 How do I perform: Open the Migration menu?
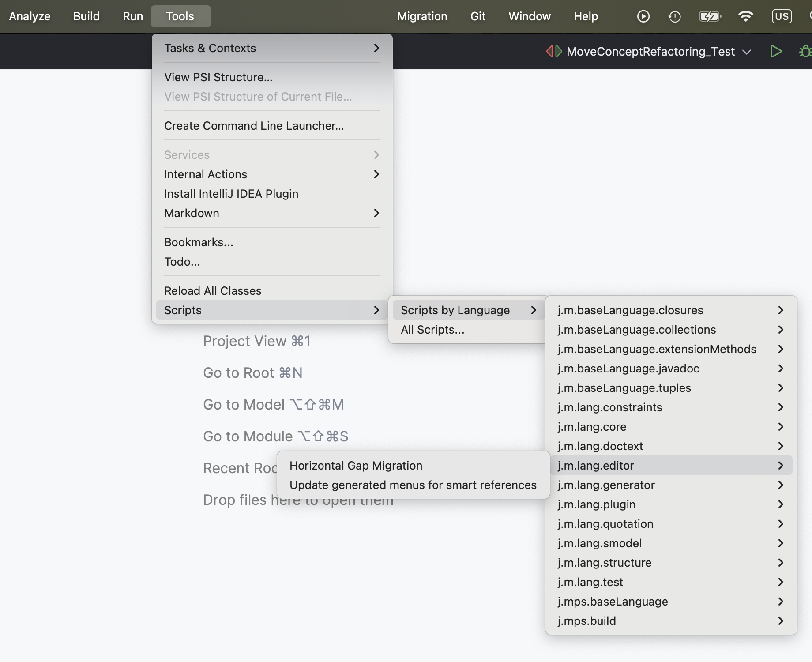tap(422, 16)
